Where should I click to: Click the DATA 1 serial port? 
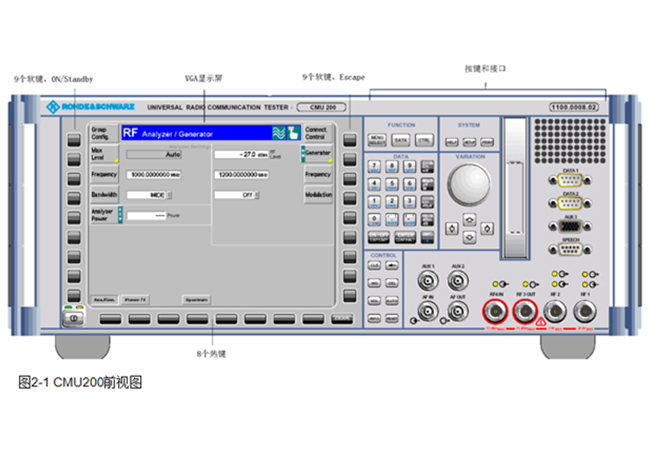(570, 180)
